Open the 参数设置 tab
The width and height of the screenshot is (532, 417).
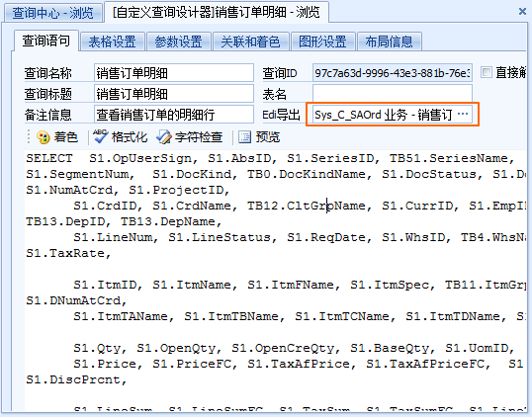point(178,42)
